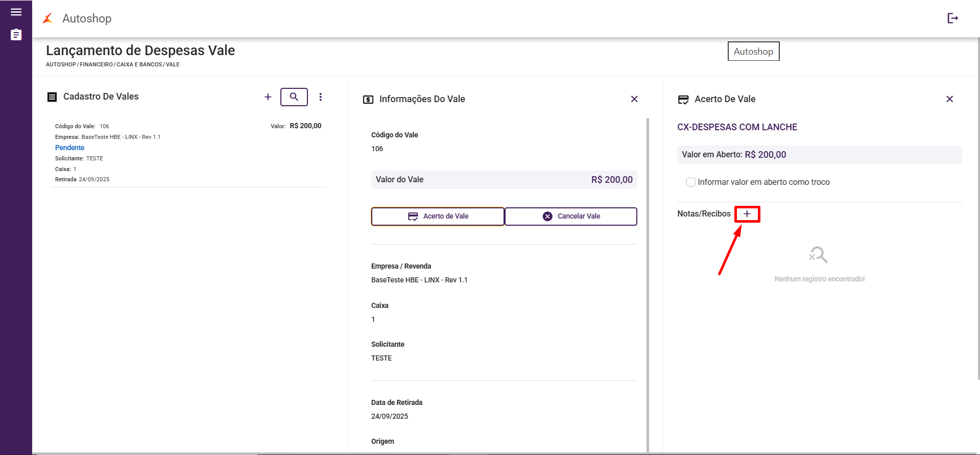Click the Autoshop logo icon

coord(48,18)
